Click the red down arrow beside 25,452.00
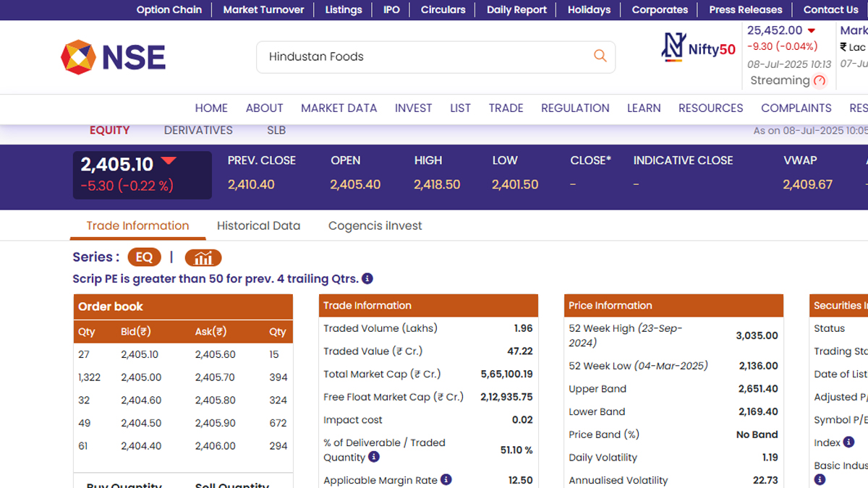Screen dimensions: 868x488 click(x=812, y=30)
